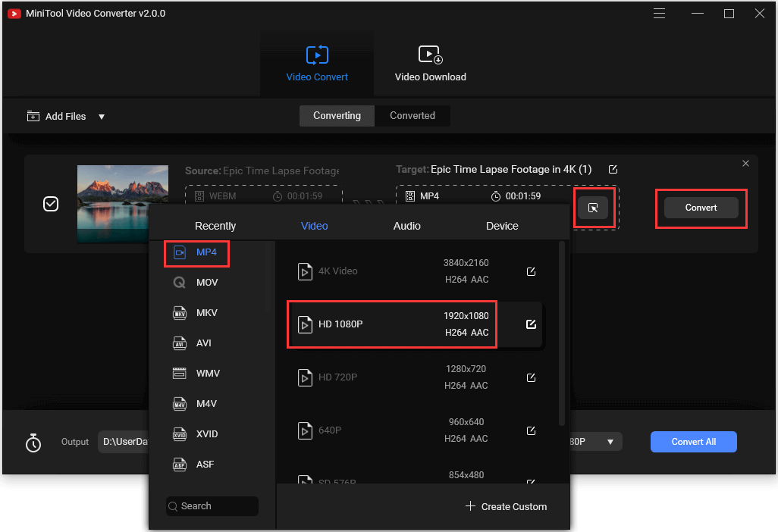Edit the 4K Video preset settings
Image resolution: width=778 pixels, height=532 pixels.
pyautogui.click(x=531, y=272)
